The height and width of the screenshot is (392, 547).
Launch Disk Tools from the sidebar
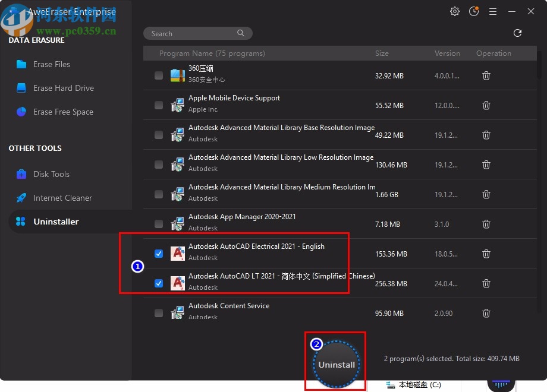click(x=51, y=174)
